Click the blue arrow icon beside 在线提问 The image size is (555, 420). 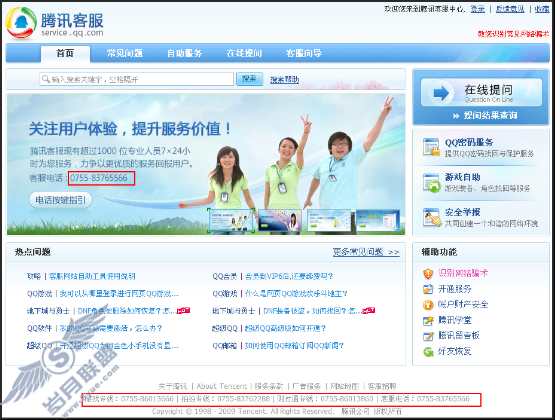441,93
